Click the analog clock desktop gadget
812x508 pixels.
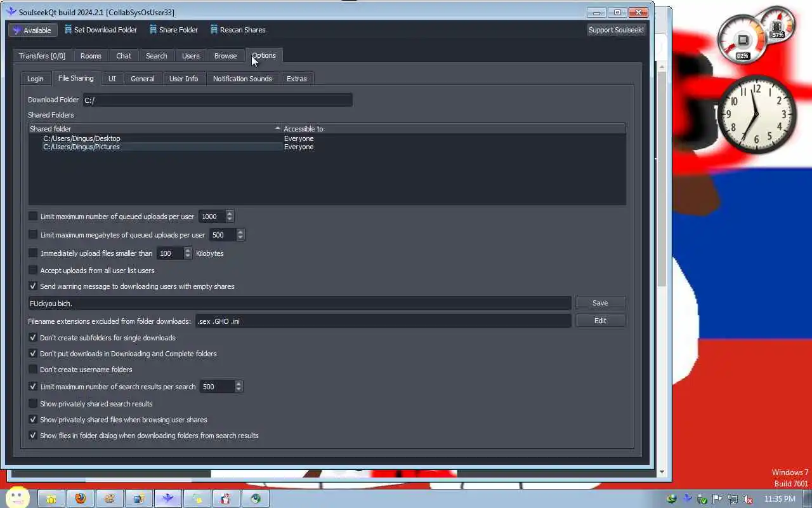(x=756, y=115)
